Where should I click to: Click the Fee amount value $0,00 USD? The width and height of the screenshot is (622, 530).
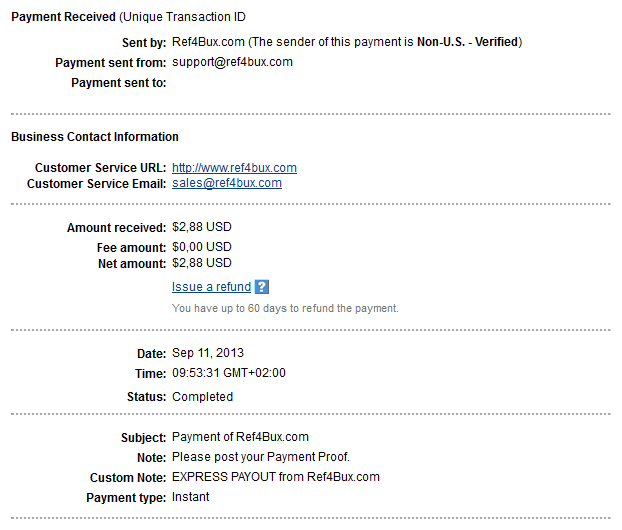(x=202, y=246)
